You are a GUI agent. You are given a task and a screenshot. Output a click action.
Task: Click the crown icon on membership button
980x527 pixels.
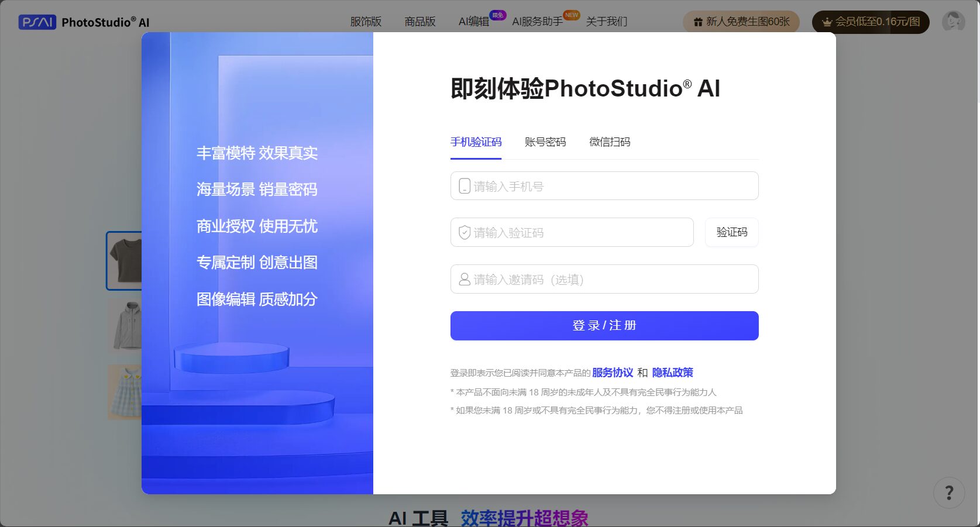827,22
